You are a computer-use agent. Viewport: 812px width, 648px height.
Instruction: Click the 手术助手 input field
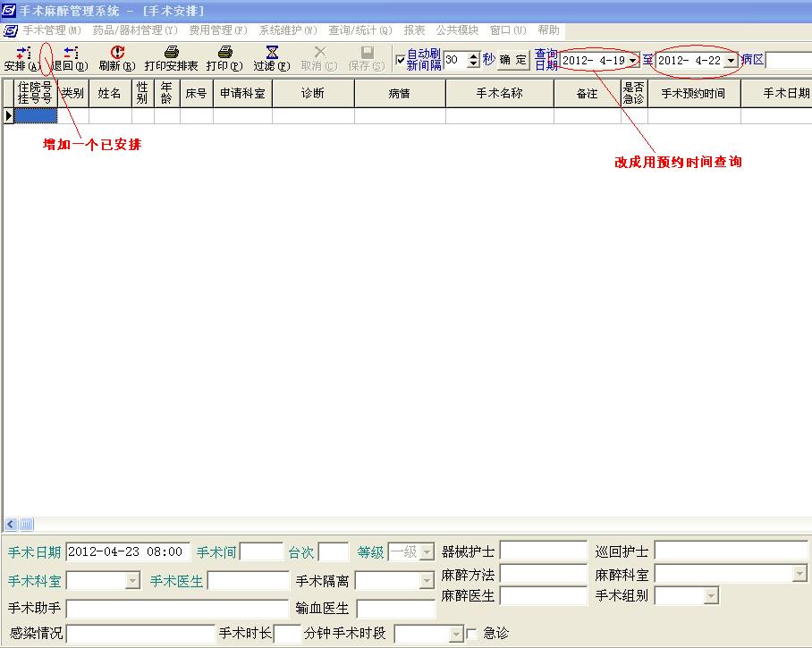177,609
